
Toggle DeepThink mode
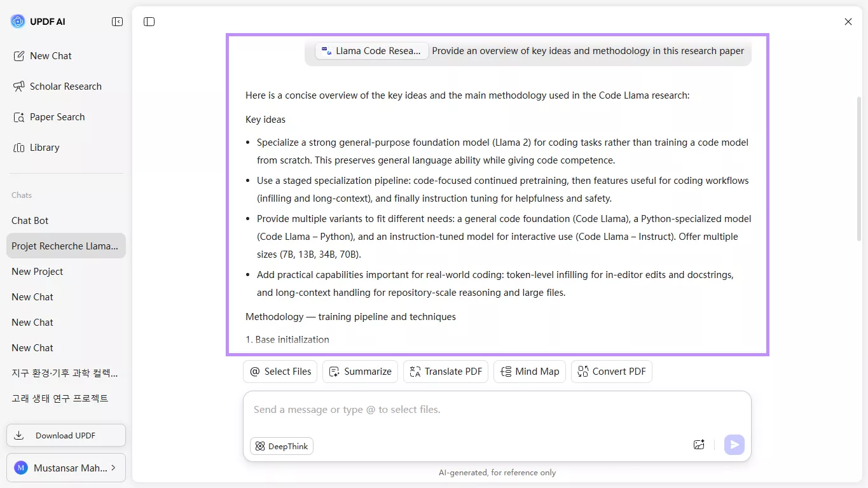pos(282,446)
